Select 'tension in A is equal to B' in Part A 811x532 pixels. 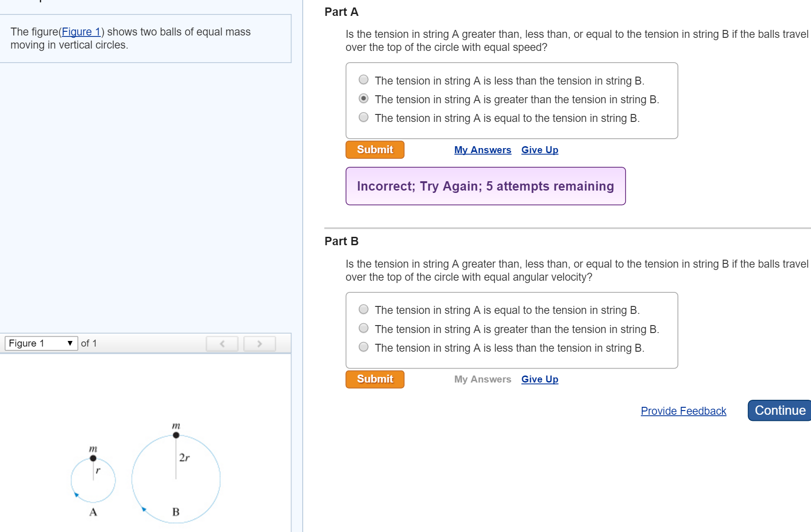pos(363,117)
